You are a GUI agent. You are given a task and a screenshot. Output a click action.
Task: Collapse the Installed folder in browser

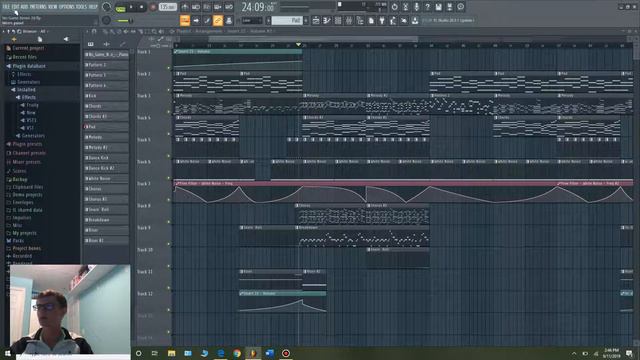[26, 90]
